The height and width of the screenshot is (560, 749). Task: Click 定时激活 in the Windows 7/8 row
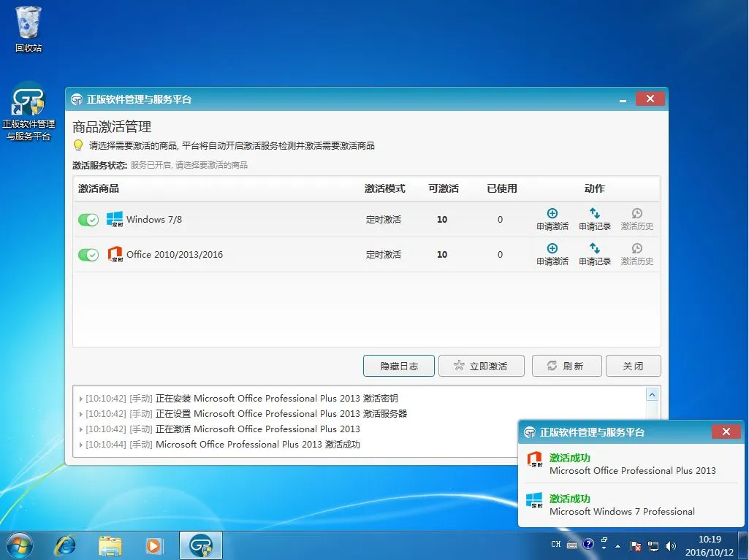point(384,220)
